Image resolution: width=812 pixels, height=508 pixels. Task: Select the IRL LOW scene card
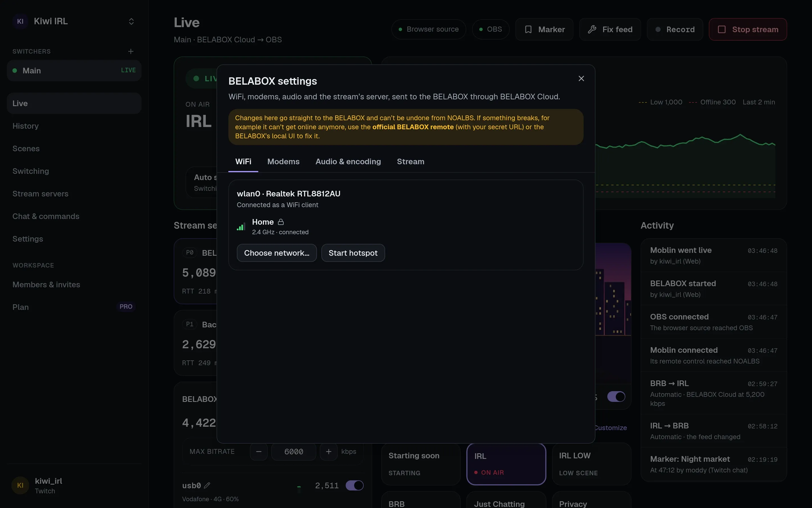coord(592,464)
